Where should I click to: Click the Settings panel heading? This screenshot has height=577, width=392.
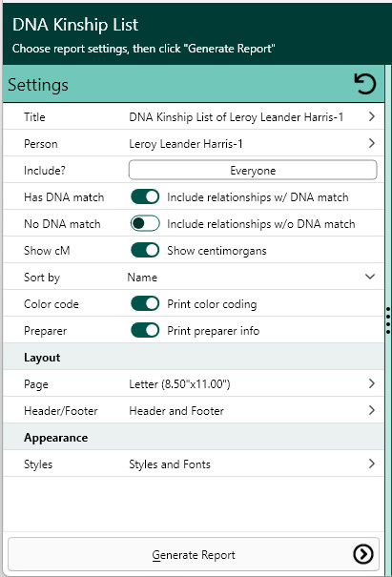point(38,85)
